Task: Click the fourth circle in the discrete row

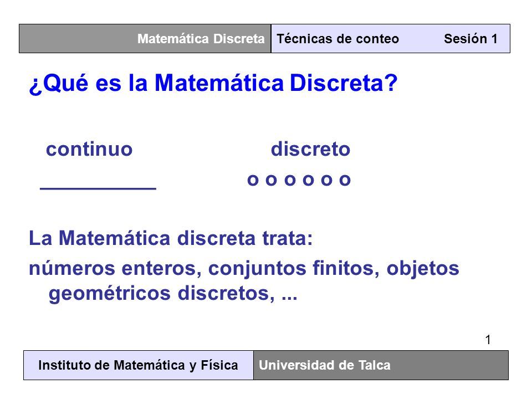Action: click(x=308, y=180)
